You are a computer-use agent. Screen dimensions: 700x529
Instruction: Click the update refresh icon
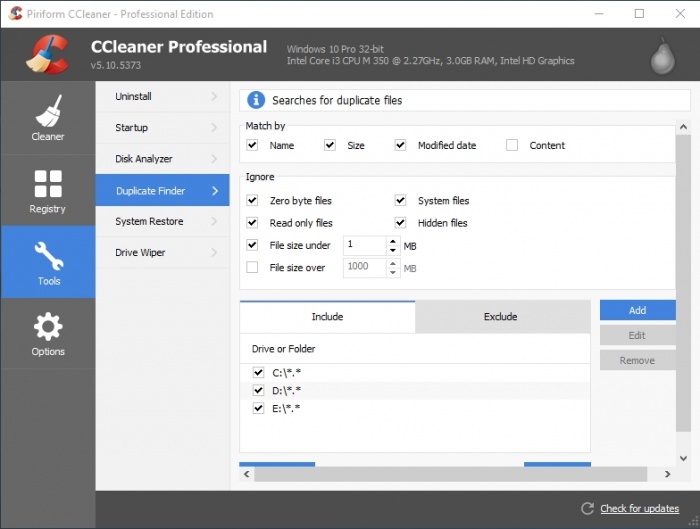pyautogui.click(x=587, y=509)
